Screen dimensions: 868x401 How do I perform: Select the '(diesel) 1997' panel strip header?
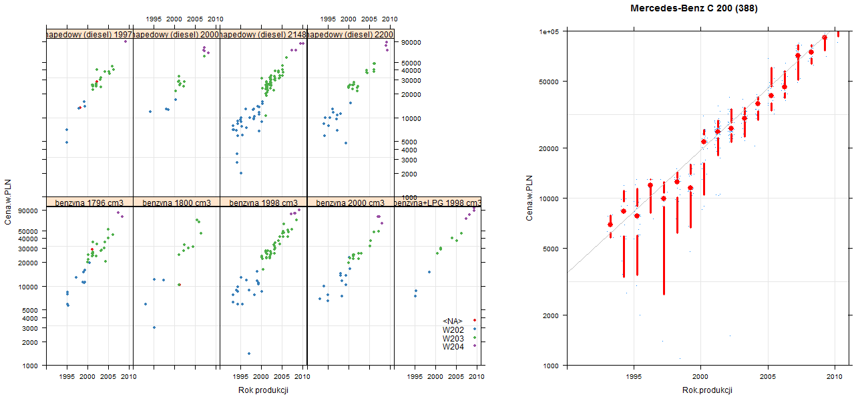coord(89,34)
